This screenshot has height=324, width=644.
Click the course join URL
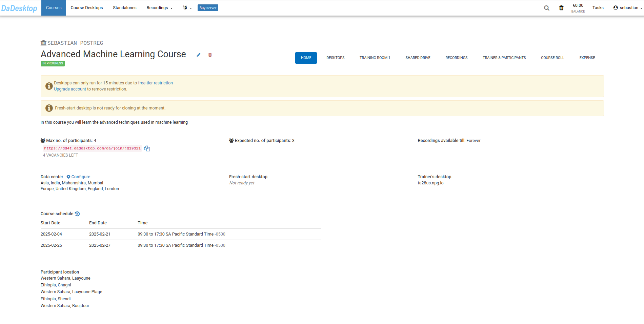point(92,148)
